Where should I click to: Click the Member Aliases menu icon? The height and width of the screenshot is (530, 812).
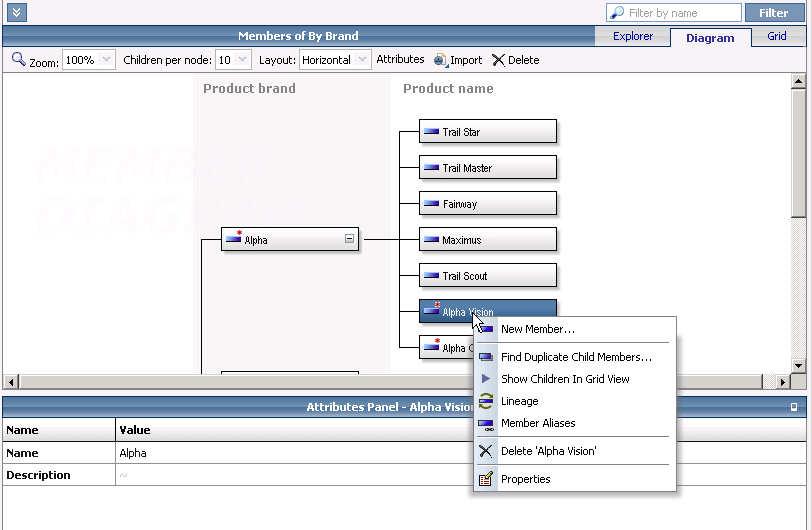tap(486, 424)
